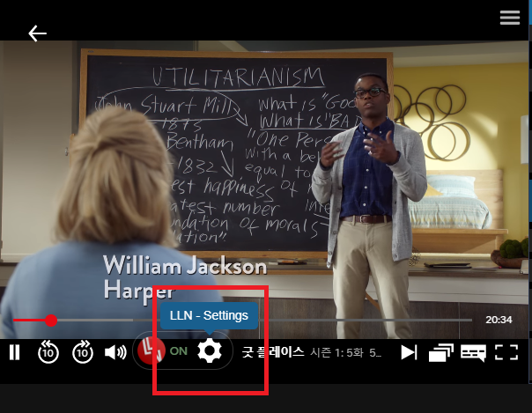The height and width of the screenshot is (413, 532).
Task: Open the episodes list icon
Action: click(x=440, y=352)
